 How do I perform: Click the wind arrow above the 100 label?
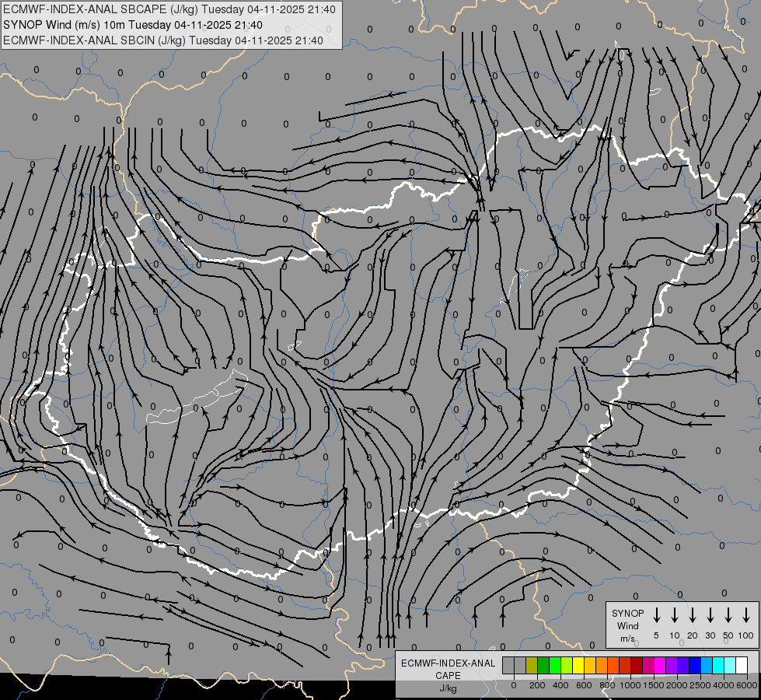pyautogui.click(x=746, y=615)
